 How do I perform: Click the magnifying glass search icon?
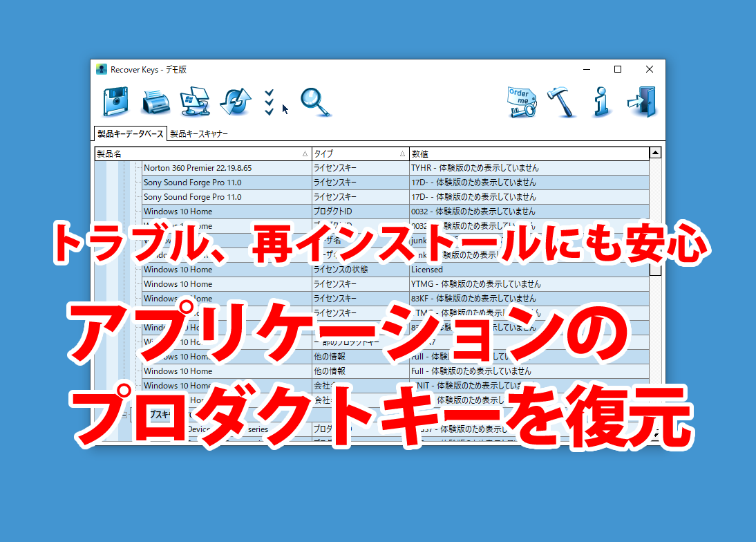315,102
